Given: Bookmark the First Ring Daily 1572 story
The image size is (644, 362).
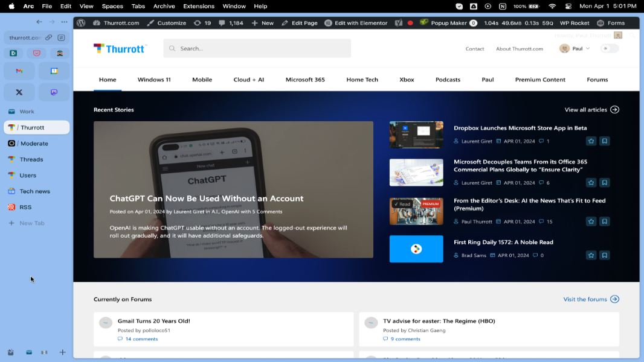Looking at the screenshot, I should 605,255.
